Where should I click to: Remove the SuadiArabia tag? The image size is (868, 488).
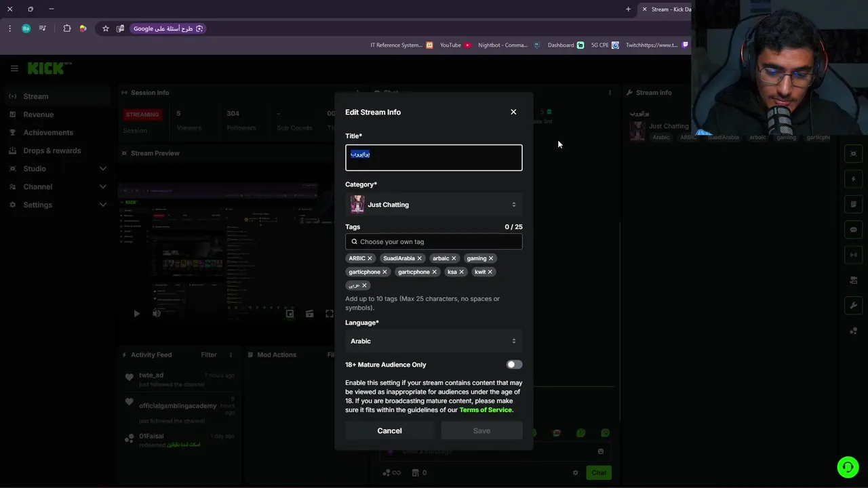point(419,258)
